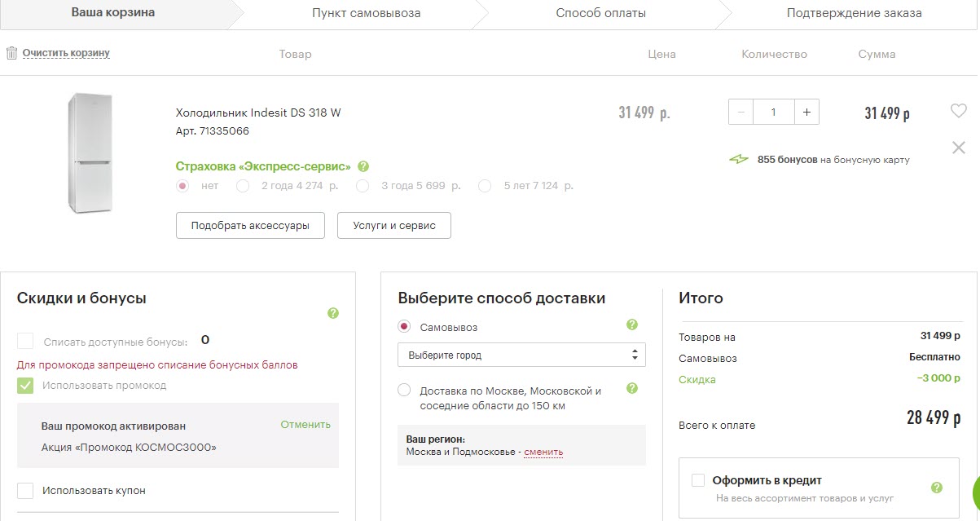Click сменить to change your region
This screenshot has height=521, width=980.
pyautogui.click(x=543, y=452)
